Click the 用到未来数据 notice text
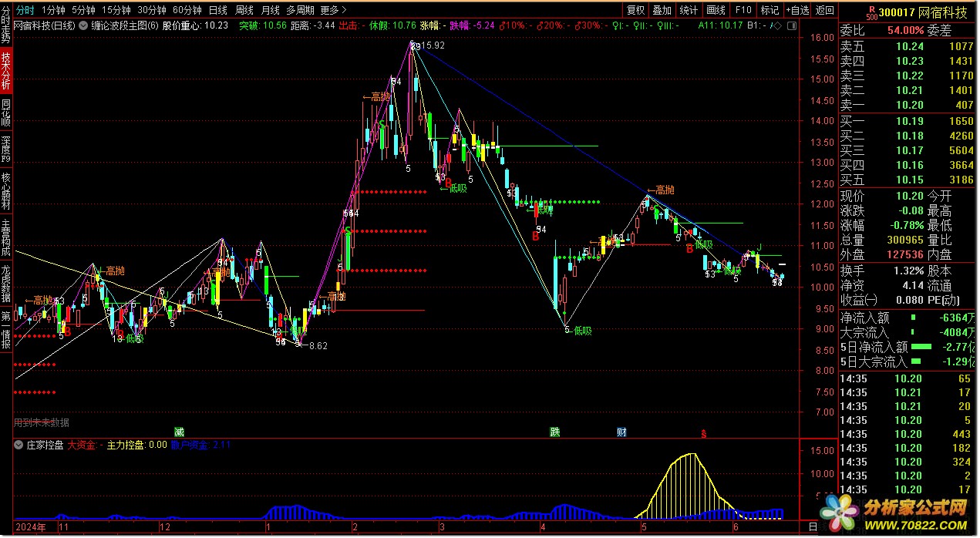The width and height of the screenshot is (980, 538). (42, 422)
